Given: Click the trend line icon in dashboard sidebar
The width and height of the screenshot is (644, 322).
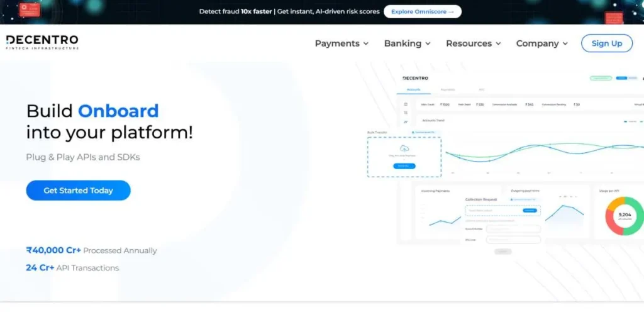Looking at the screenshot, I should 406,122.
